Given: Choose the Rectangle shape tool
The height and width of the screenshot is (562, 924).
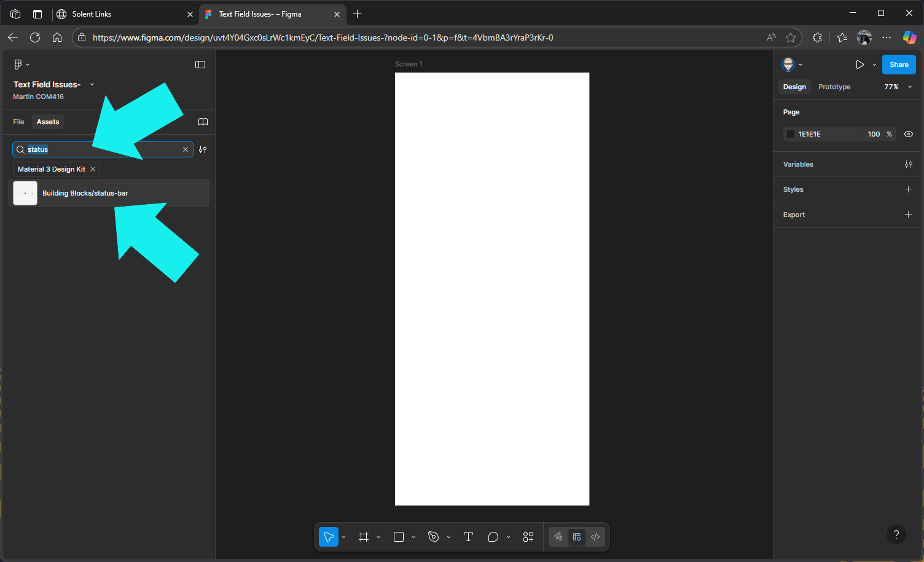Looking at the screenshot, I should [x=399, y=537].
